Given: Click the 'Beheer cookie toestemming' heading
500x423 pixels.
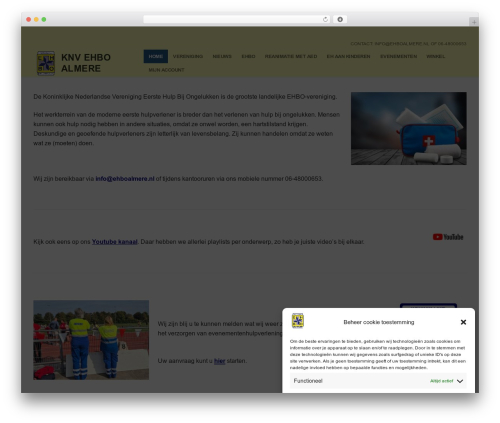Looking at the screenshot, I should 379,322.
